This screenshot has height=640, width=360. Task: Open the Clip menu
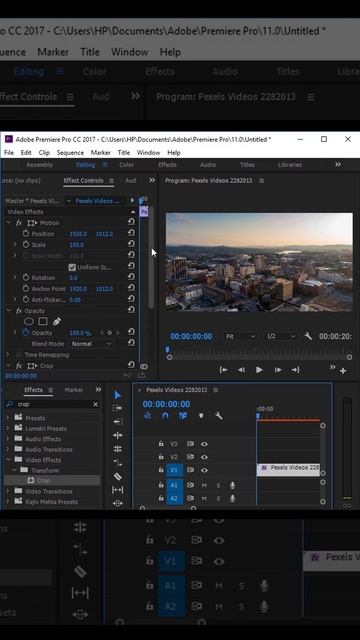point(44,153)
